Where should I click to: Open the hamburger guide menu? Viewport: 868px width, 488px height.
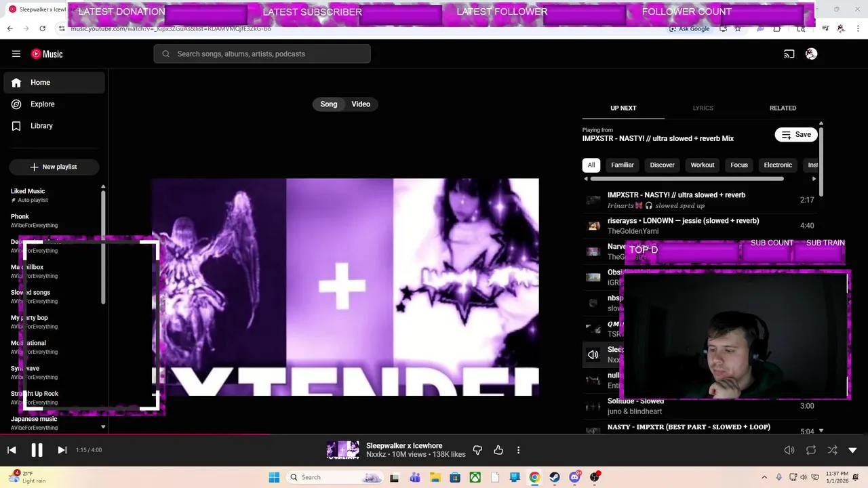coord(16,54)
